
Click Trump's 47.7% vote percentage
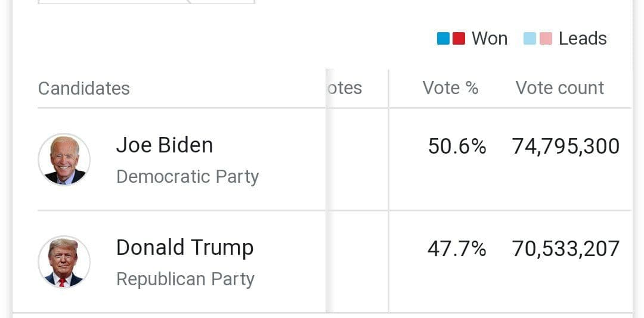[457, 249]
